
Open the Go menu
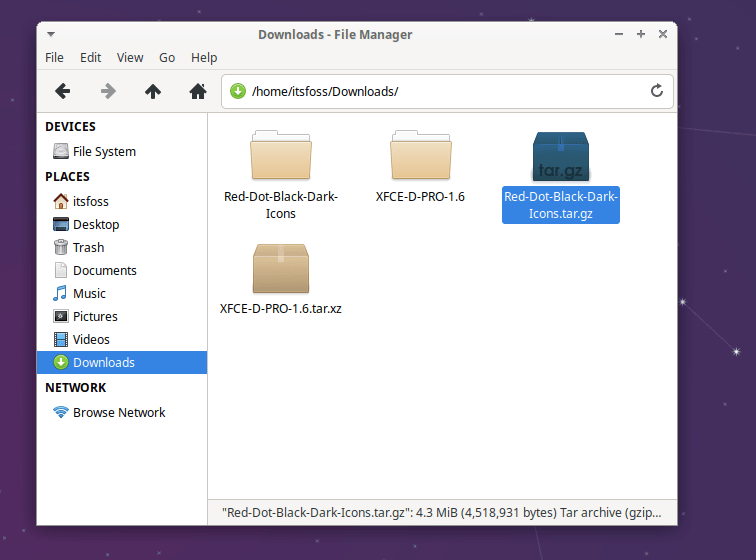[167, 58]
